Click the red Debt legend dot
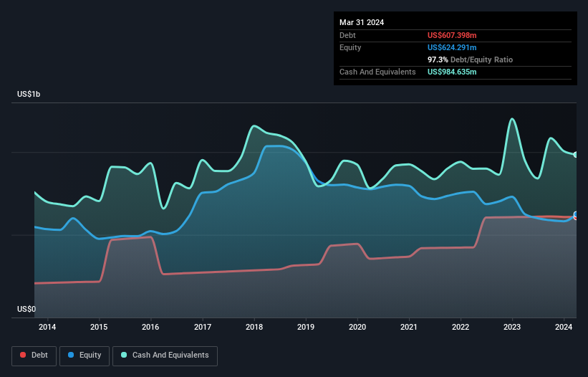The width and height of the screenshot is (588, 377). 23,355
